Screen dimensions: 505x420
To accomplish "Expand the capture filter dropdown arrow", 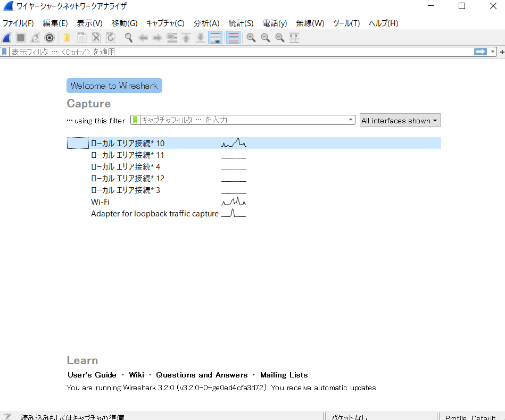I will 350,120.
